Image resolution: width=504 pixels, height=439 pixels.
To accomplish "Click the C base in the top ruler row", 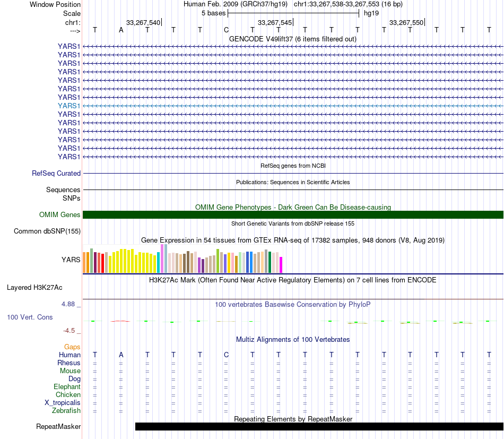I will [226, 30].
